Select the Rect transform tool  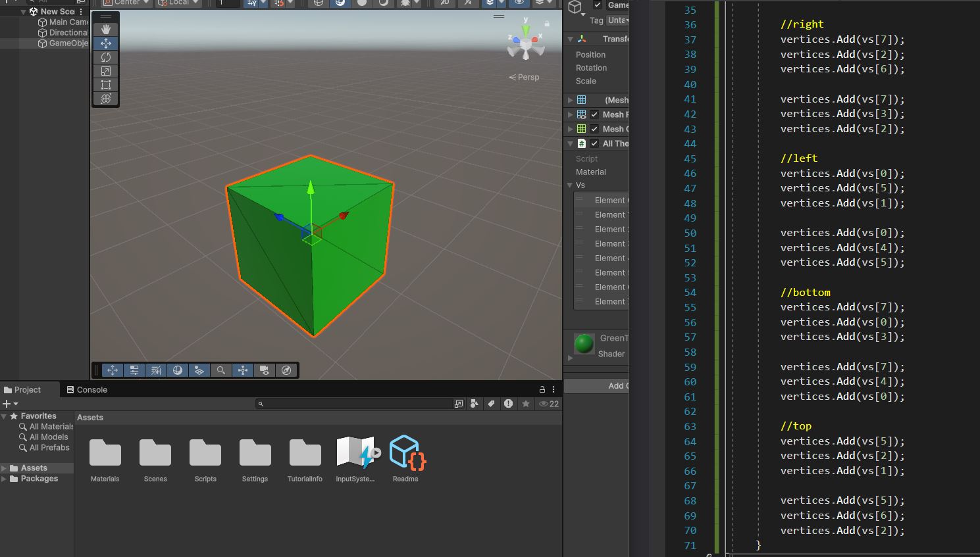pos(105,85)
